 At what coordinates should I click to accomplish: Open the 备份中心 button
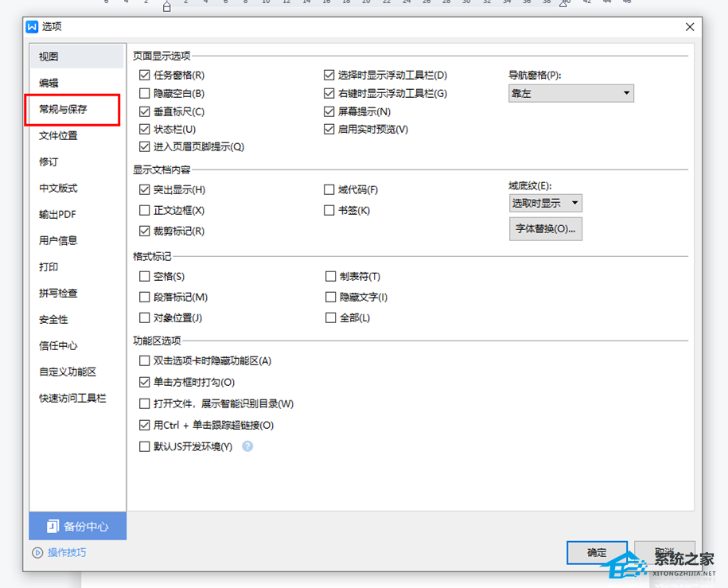coord(77,526)
